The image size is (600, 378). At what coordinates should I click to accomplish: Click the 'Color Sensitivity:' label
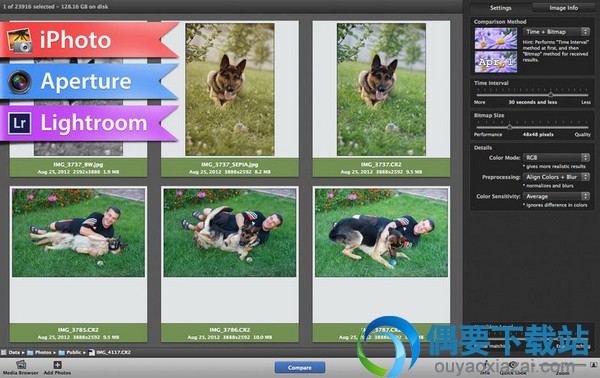498,196
